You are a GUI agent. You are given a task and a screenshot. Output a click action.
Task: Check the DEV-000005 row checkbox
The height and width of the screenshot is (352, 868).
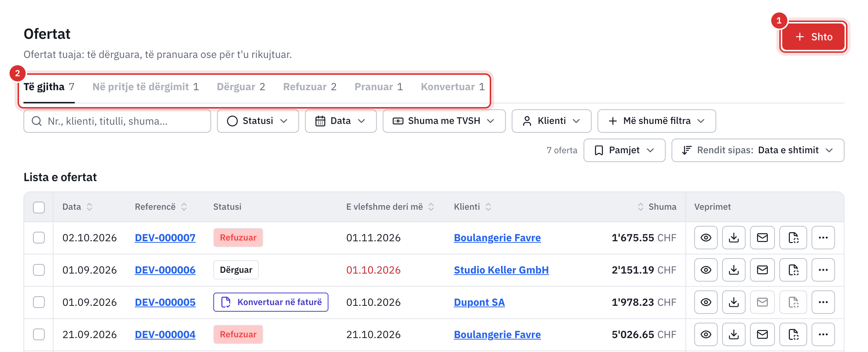click(39, 302)
